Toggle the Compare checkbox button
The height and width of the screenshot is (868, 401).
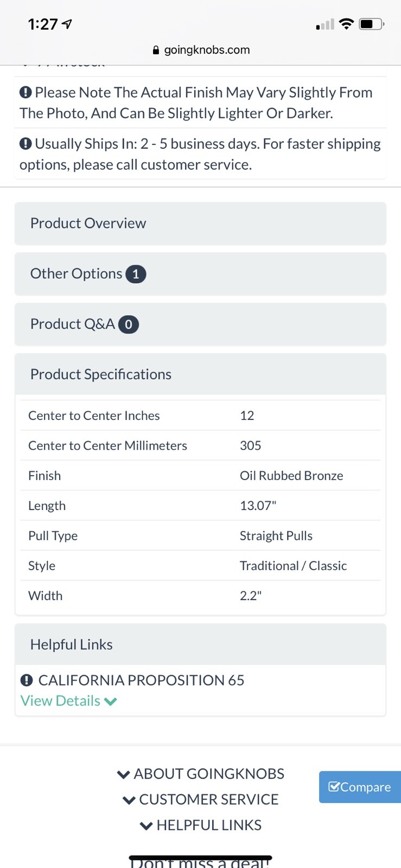click(360, 787)
